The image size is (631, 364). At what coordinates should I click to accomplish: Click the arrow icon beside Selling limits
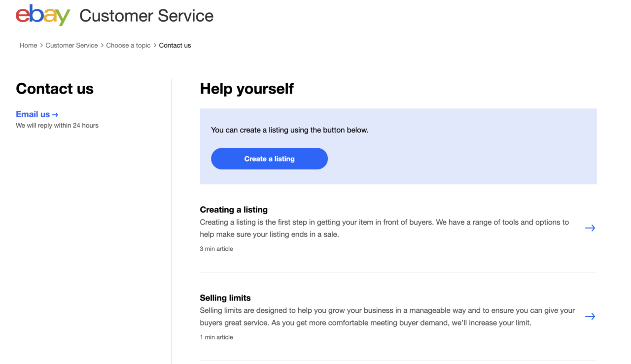pyautogui.click(x=590, y=316)
